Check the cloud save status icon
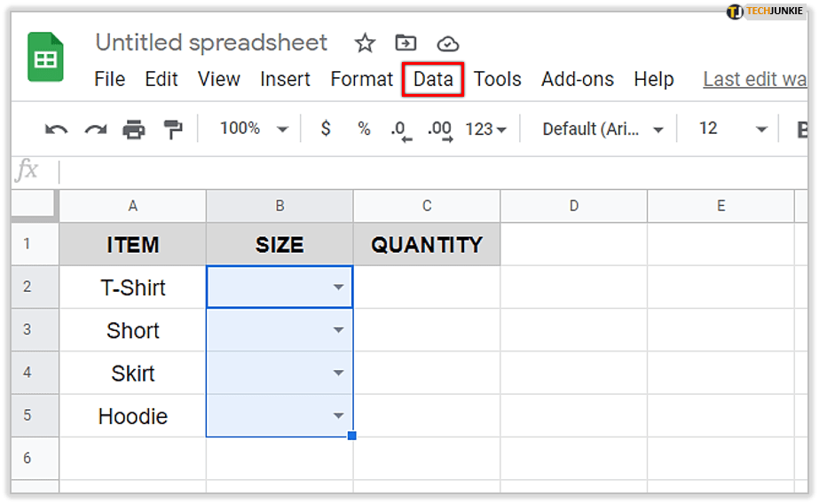 pyautogui.click(x=448, y=43)
